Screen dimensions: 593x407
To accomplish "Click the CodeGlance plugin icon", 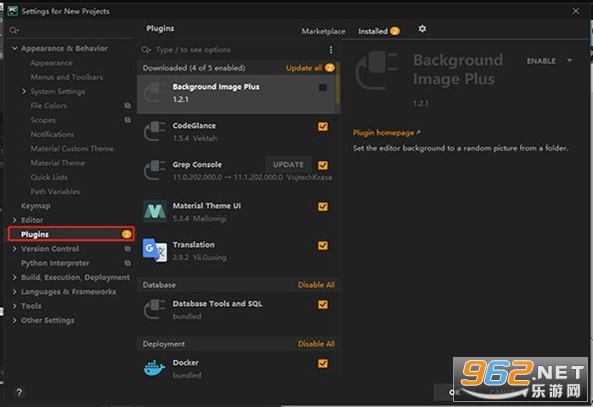I will coord(154,131).
